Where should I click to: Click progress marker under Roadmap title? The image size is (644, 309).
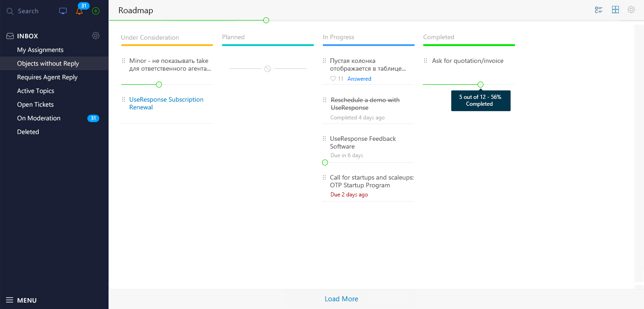(x=266, y=21)
